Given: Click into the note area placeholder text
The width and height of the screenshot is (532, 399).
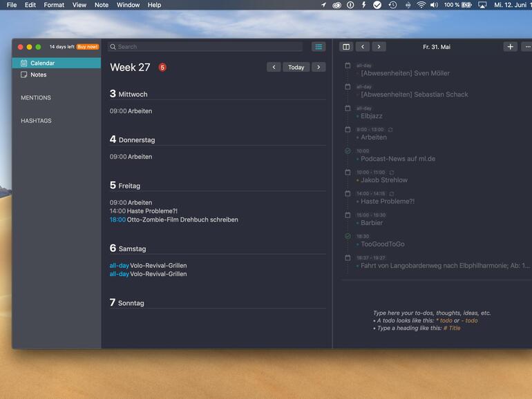Looking at the screenshot, I should (432, 320).
